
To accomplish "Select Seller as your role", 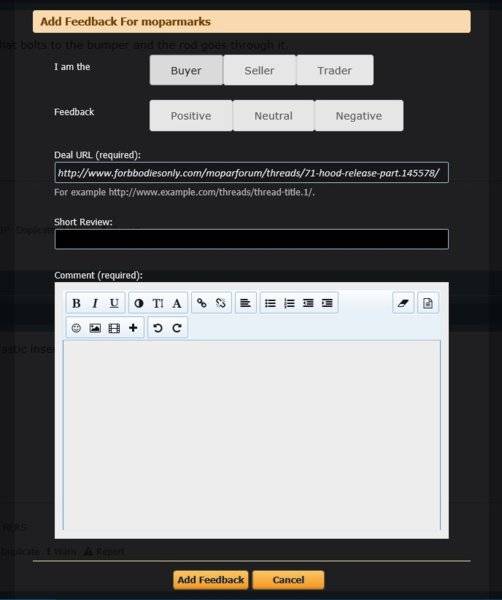I will [x=259, y=70].
